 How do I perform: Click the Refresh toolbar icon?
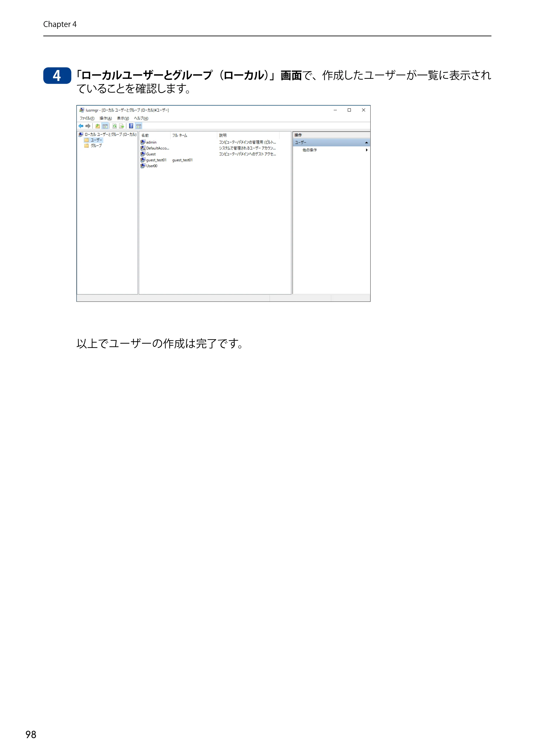[115, 126]
